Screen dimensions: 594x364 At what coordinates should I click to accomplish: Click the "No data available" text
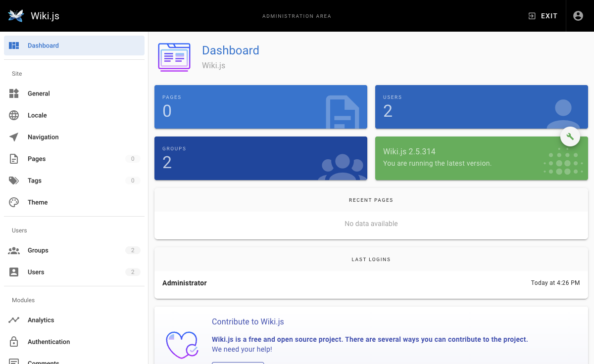[371, 224]
